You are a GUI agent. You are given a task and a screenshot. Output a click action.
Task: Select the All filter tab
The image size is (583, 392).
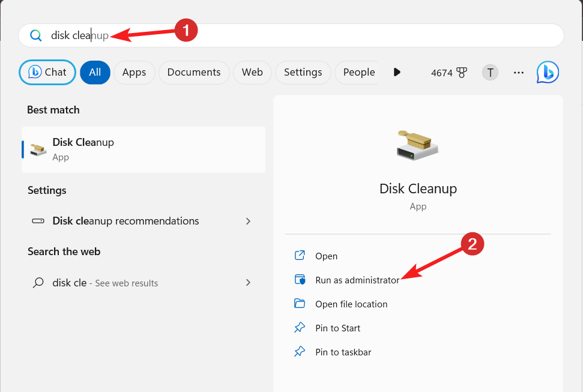pyautogui.click(x=95, y=72)
